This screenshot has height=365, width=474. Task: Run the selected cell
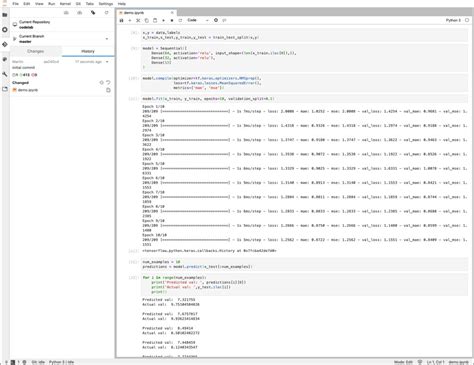point(163,20)
